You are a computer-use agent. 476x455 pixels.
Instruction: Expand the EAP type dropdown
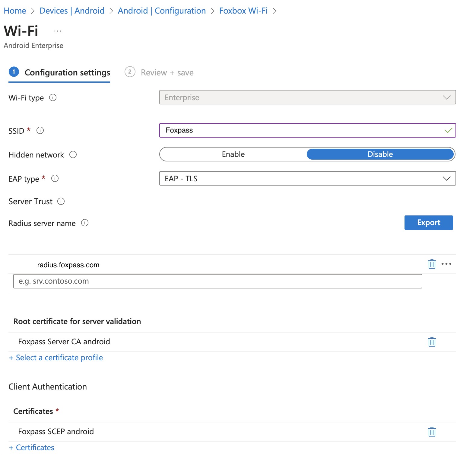(307, 178)
